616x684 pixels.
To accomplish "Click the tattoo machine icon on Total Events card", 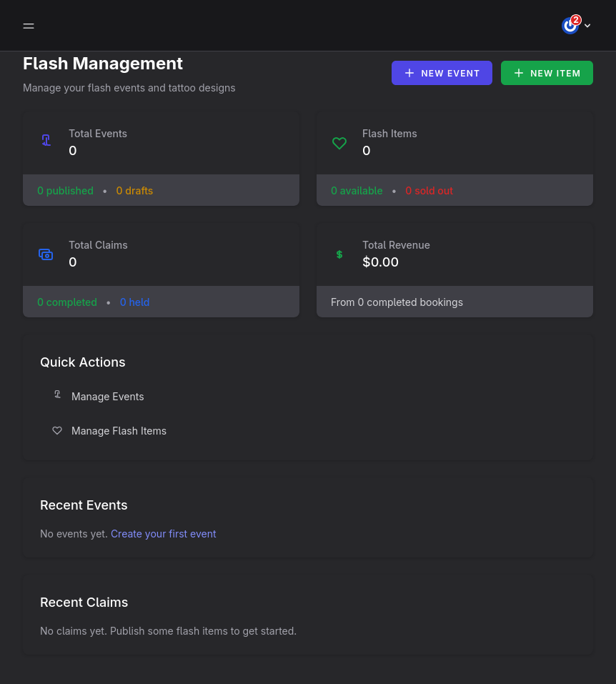I will tap(46, 140).
